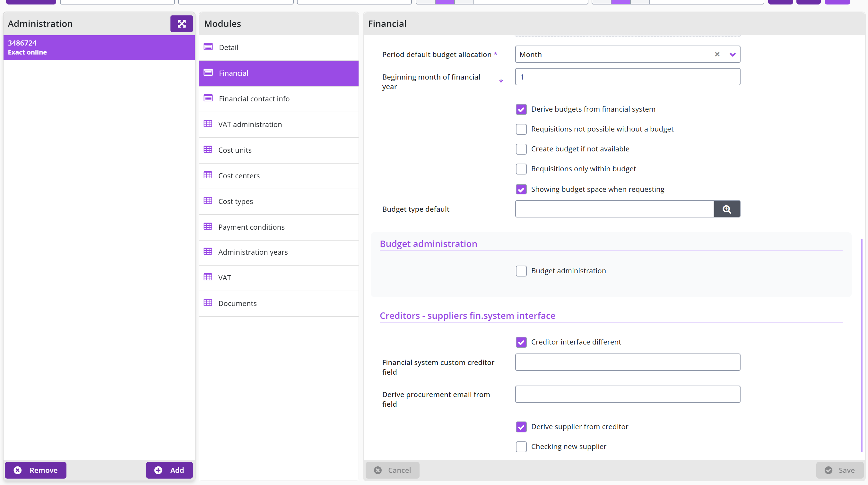Enable the Budget administration checkbox
The height and width of the screenshot is (485, 868).
coord(521,271)
